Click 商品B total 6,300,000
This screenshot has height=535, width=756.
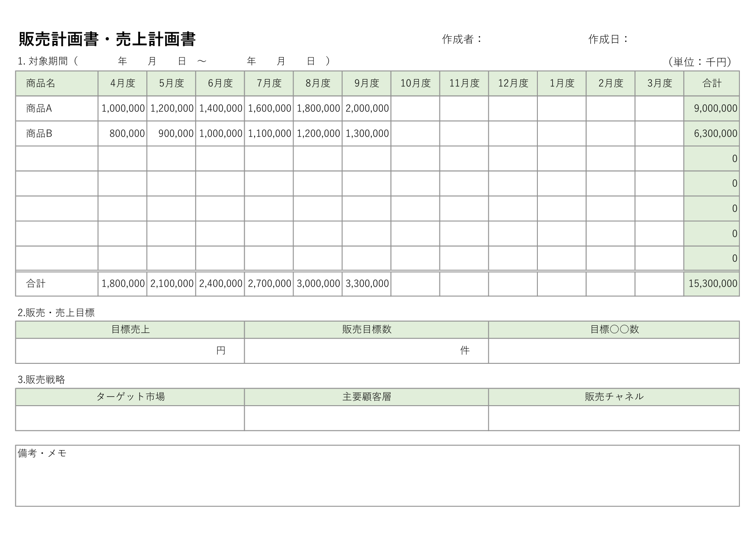click(716, 134)
